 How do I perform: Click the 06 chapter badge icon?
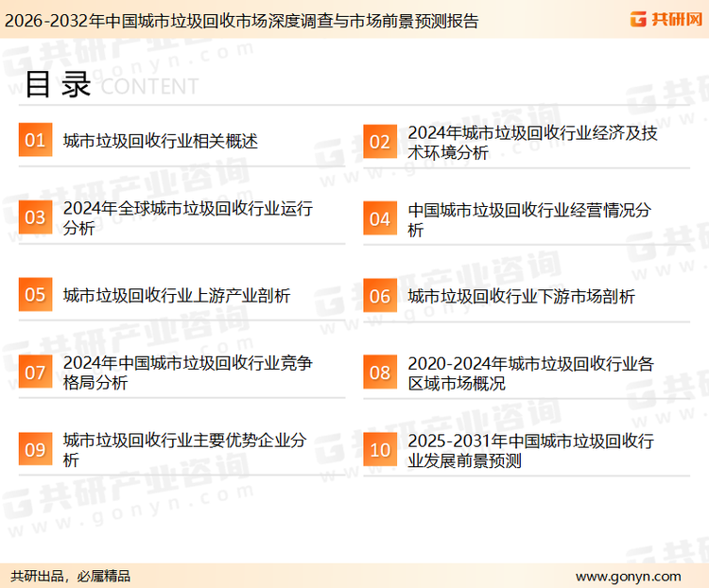380,296
